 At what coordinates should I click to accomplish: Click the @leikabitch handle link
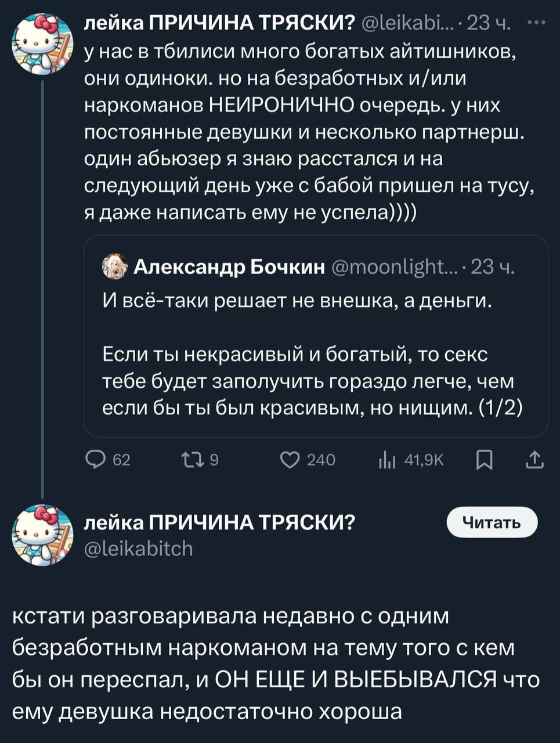[139, 548]
